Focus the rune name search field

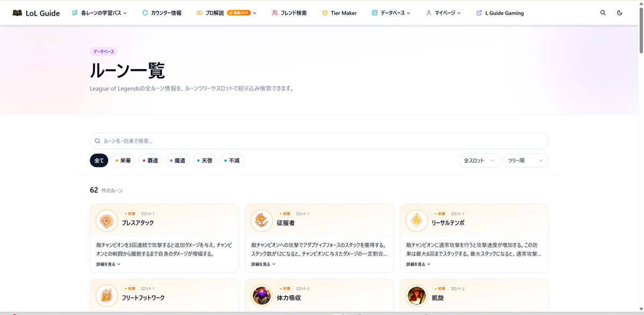tap(319, 141)
